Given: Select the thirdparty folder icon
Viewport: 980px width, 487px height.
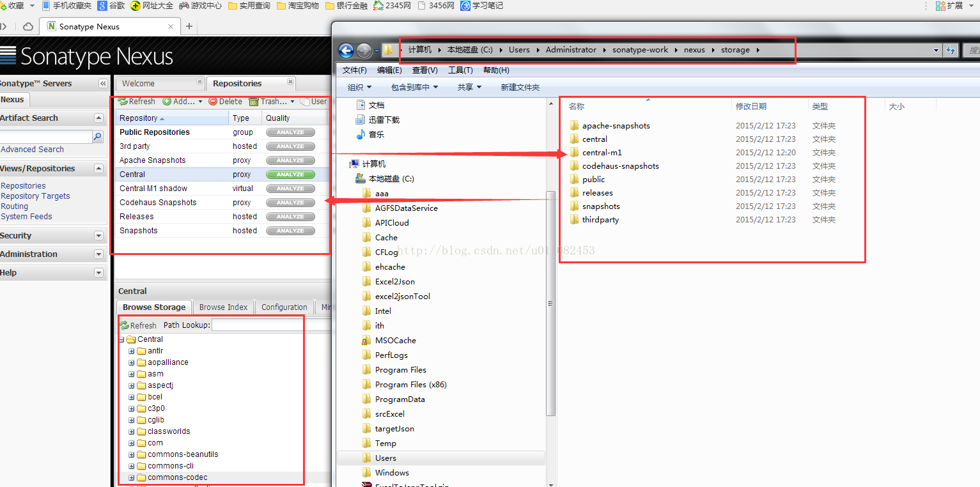Looking at the screenshot, I should click(574, 219).
